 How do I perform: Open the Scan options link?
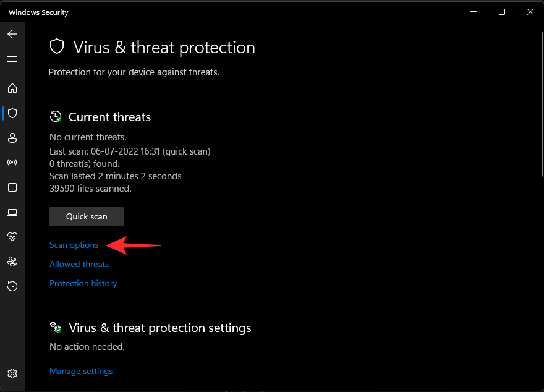[74, 245]
